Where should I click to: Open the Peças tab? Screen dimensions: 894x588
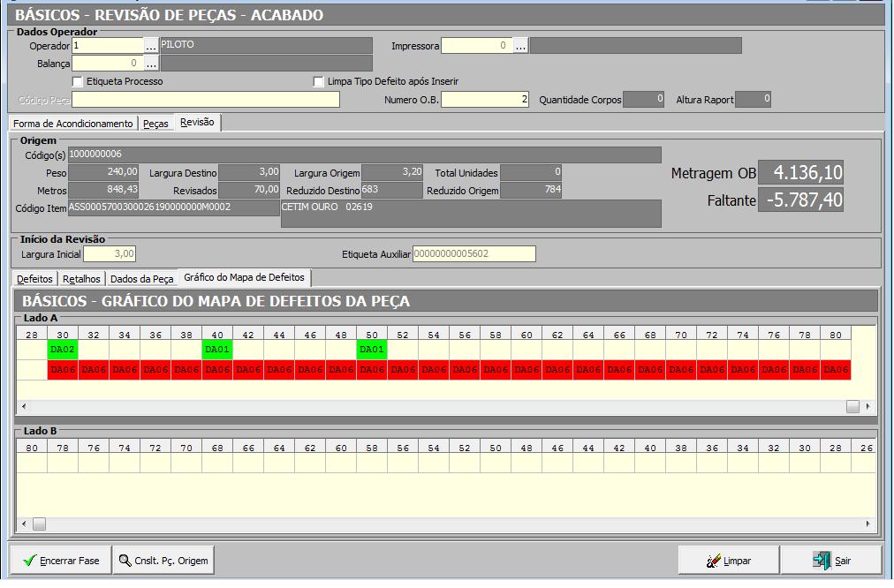click(x=155, y=124)
